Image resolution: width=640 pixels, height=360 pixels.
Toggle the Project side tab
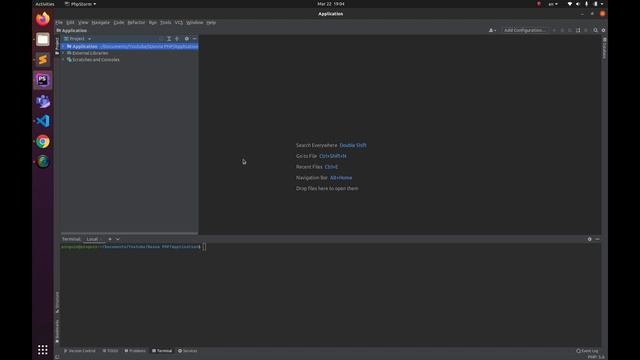(57, 46)
